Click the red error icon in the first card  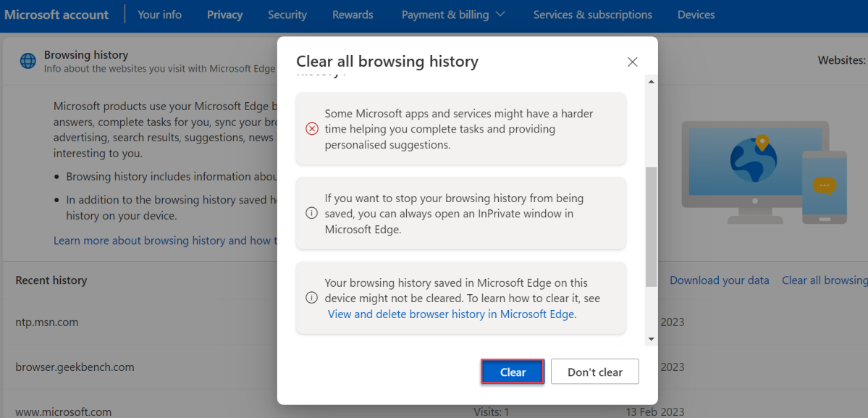point(312,129)
